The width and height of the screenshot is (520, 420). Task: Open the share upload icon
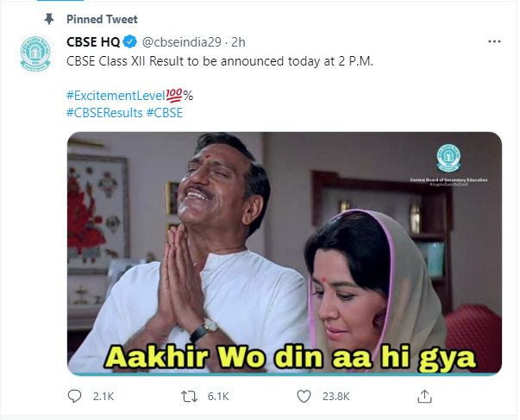coord(424,396)
